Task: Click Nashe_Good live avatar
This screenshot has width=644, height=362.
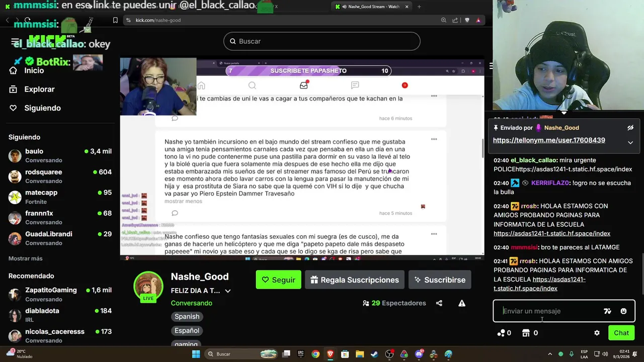Action: click(148, 286)
